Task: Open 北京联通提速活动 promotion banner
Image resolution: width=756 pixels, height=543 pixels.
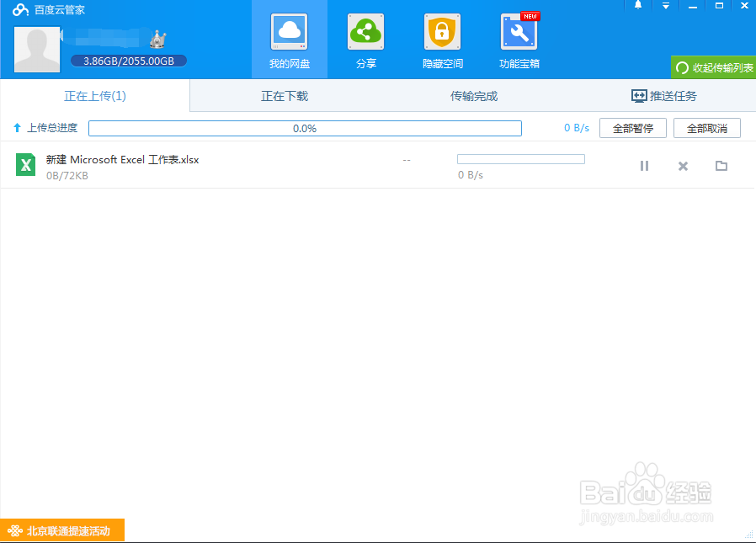Action: pos(62,530)
